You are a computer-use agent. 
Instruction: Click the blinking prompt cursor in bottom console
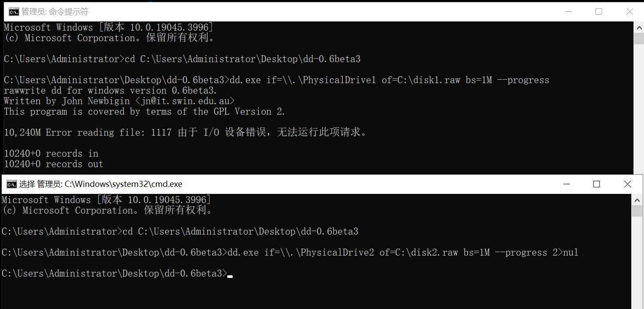[x=230, y=276]
